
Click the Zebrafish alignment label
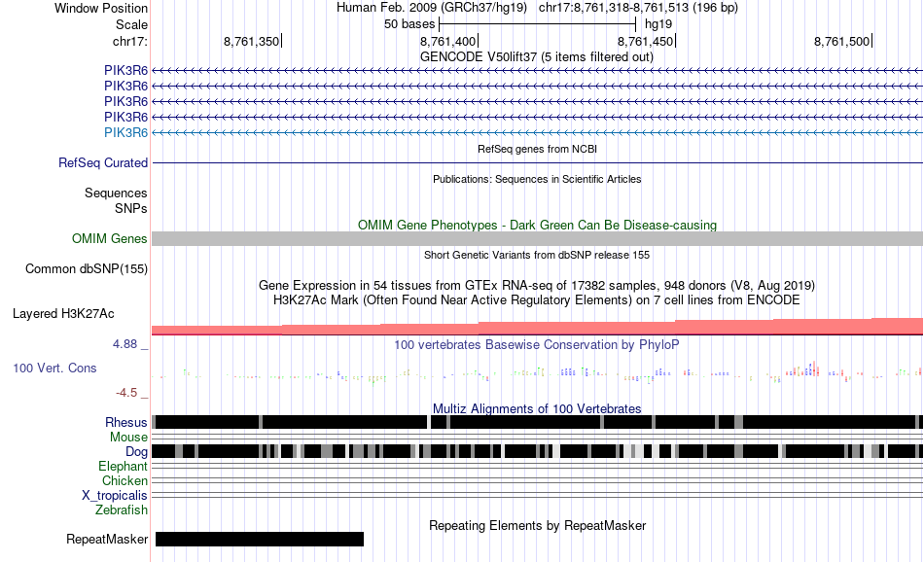122,510
